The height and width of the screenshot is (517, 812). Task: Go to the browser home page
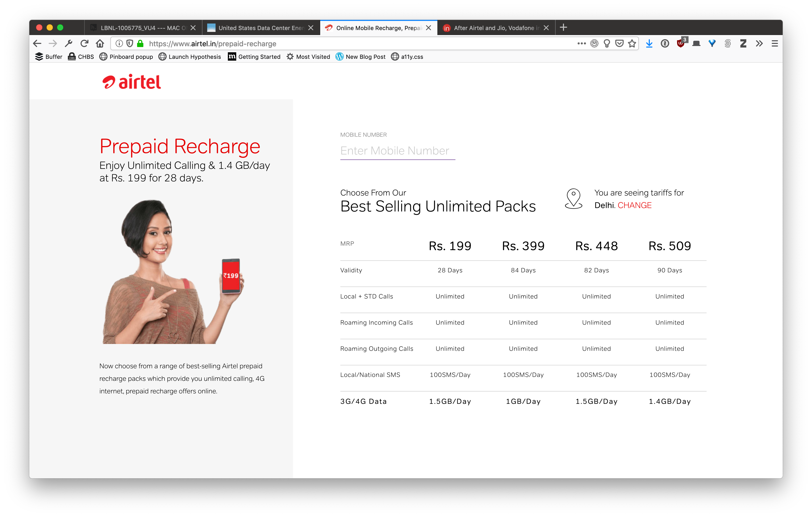(100, 43)
